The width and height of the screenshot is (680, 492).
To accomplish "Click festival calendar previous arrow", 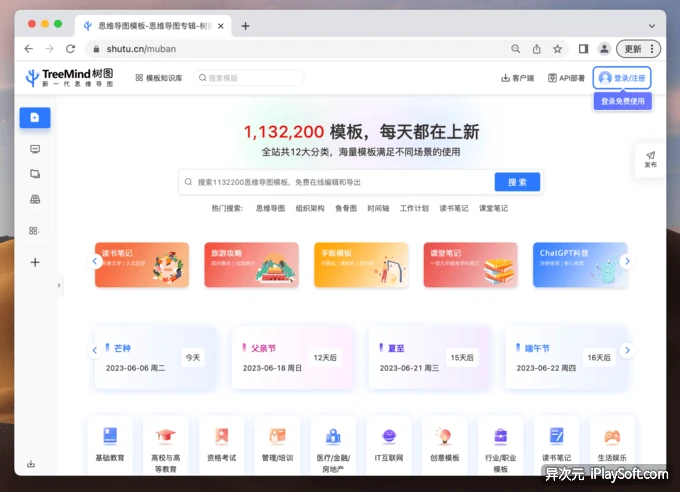I will coord(95,351).
